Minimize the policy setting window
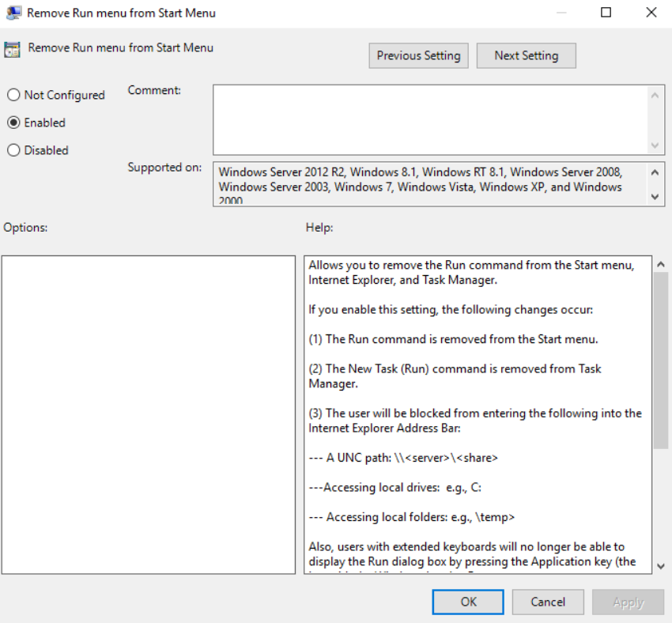This screenshot has width=672, height=623. [x=561, y=13]
